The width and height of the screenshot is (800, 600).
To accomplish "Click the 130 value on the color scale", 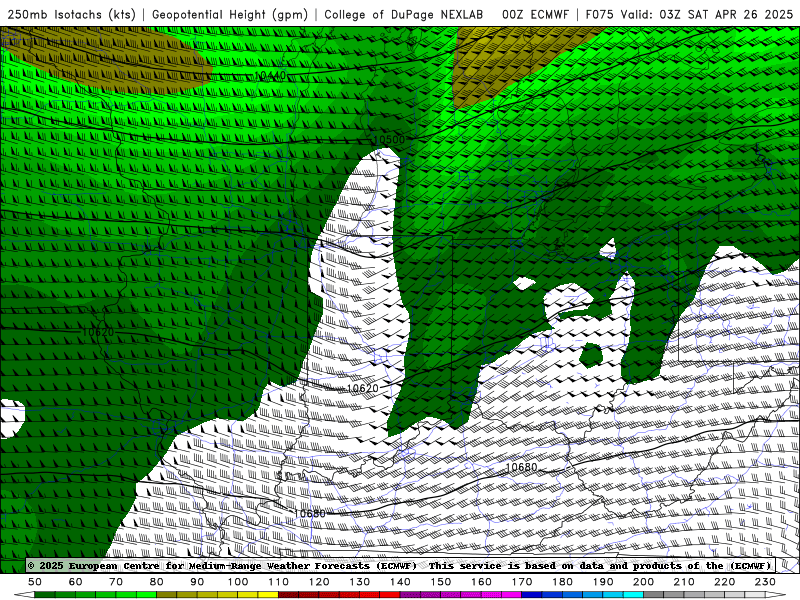I will (x=360, y=582).
